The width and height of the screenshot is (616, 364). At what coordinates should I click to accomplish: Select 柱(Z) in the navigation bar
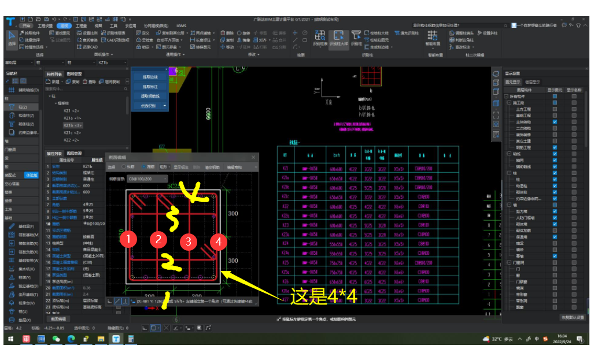pos(21,107)
